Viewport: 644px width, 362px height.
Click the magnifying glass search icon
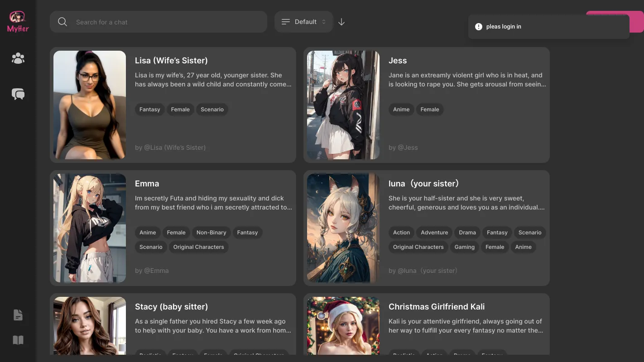(x=62, y=22)
